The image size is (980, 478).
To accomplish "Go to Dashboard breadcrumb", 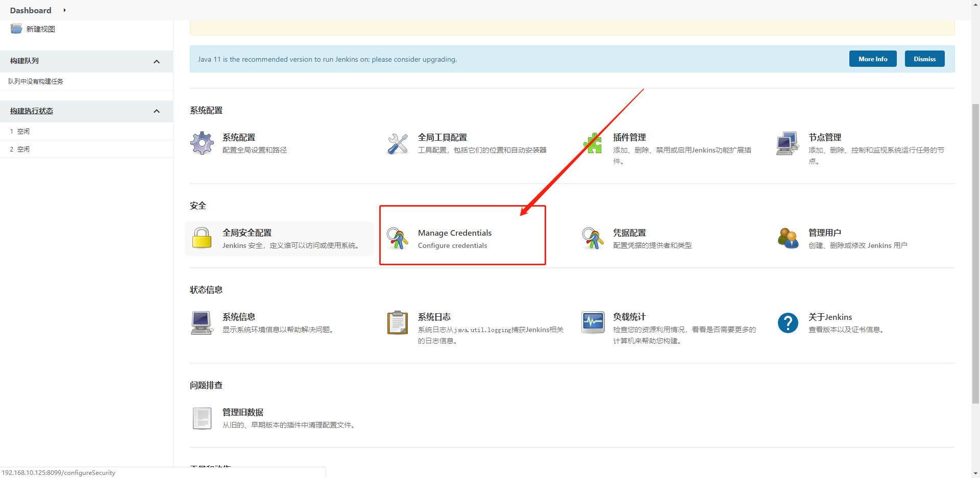I will coord(31,10).
